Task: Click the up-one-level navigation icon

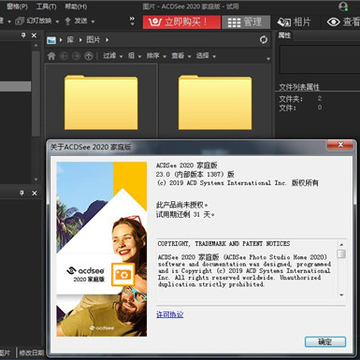Action: point(88,56)
